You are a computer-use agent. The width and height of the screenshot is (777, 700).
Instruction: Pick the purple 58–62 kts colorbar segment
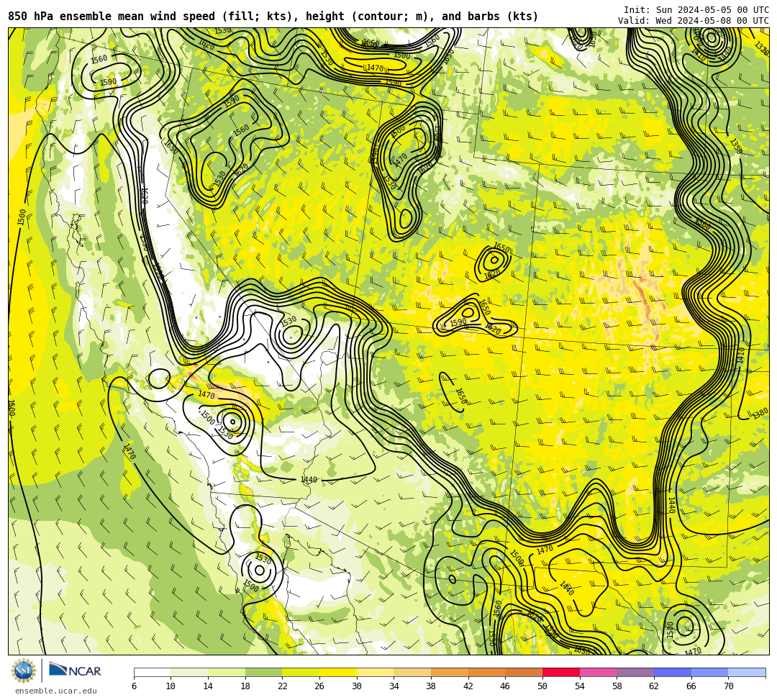coord(635,672)
